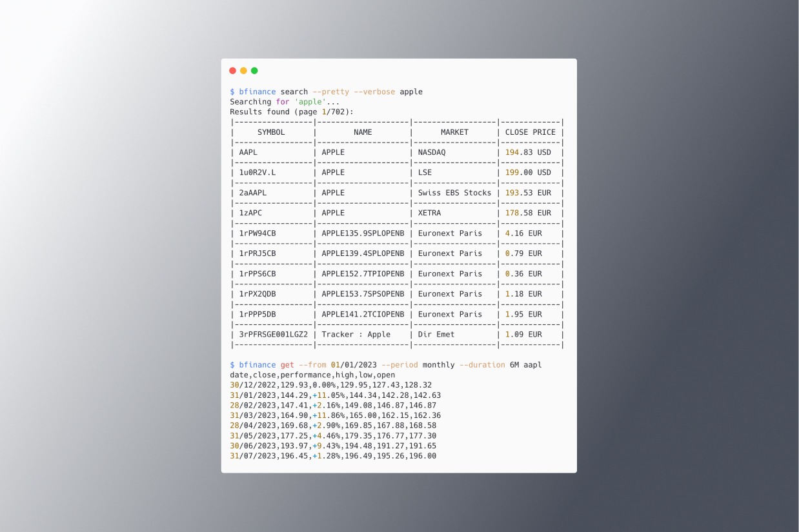Click the --pretty flag in search command
799x532 pixels.
pyautogui.click(x=331, y=92)
